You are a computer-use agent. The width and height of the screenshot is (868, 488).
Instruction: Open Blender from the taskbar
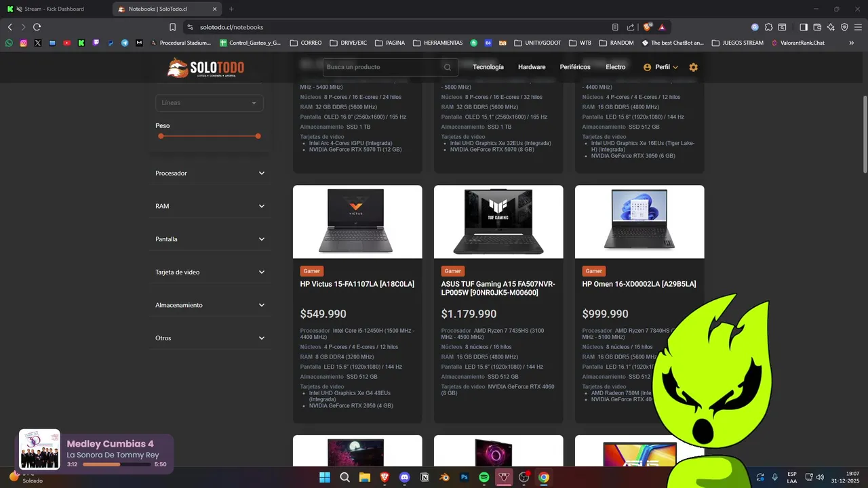[x=444, y=477]
